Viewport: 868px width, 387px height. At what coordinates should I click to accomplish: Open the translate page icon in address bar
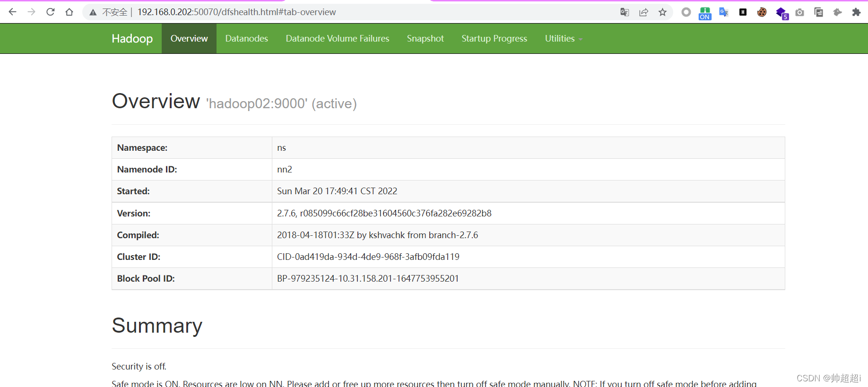click(x=625, y=12)
